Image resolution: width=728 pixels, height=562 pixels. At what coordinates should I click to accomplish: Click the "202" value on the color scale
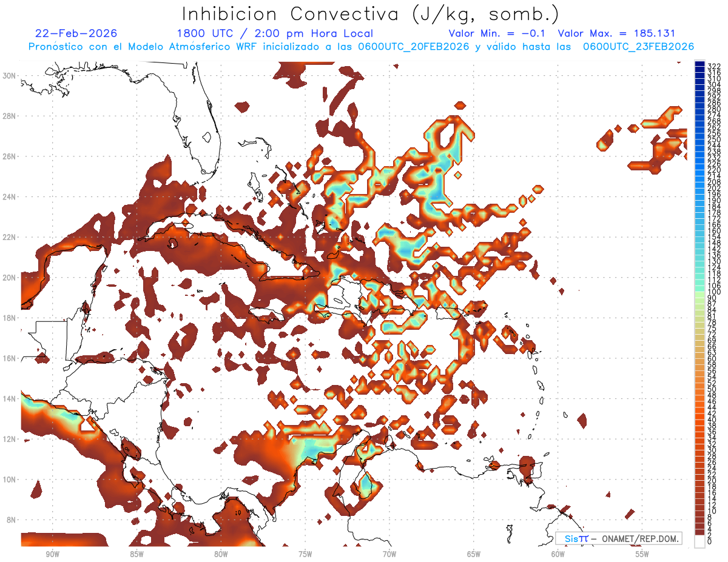[714, 188]
